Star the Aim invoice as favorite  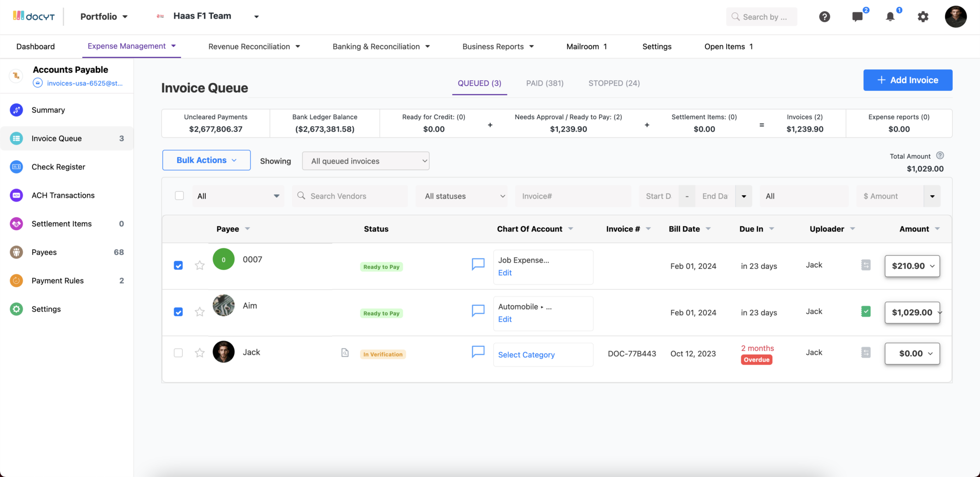pos(200,311)
